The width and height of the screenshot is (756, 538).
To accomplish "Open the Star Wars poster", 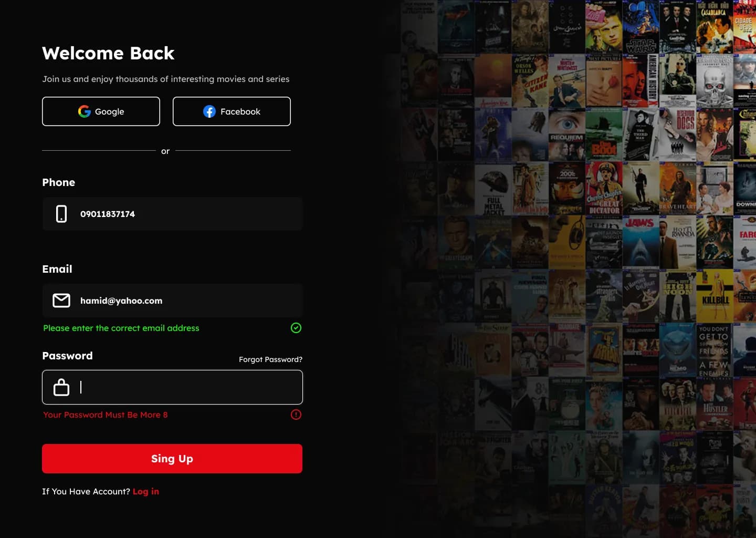I will point(640,26).
